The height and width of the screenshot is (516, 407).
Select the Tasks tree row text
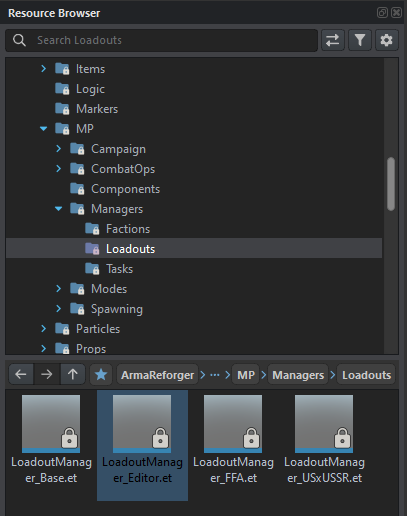coord(119,269)
